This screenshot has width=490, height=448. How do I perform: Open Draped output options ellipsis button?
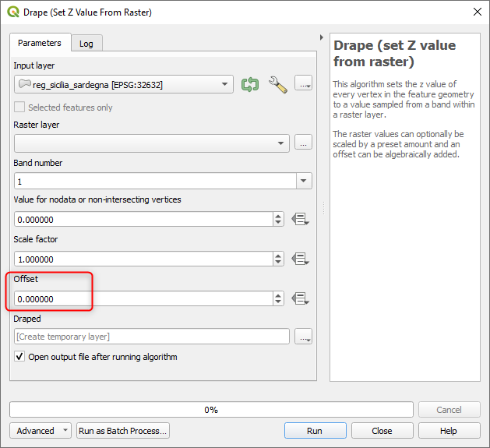click(x=304, y=337)
